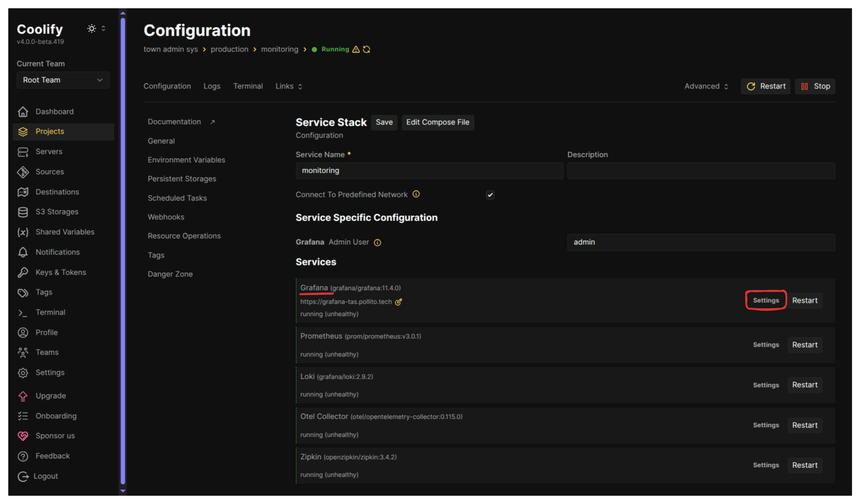The image size is (860, 504).
Task: Uncheck Connect To Predefined Network
Action: (490, 195)
